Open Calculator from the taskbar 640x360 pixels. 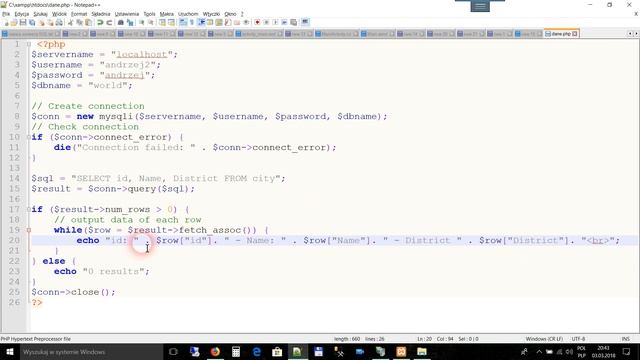coord(236,352)
